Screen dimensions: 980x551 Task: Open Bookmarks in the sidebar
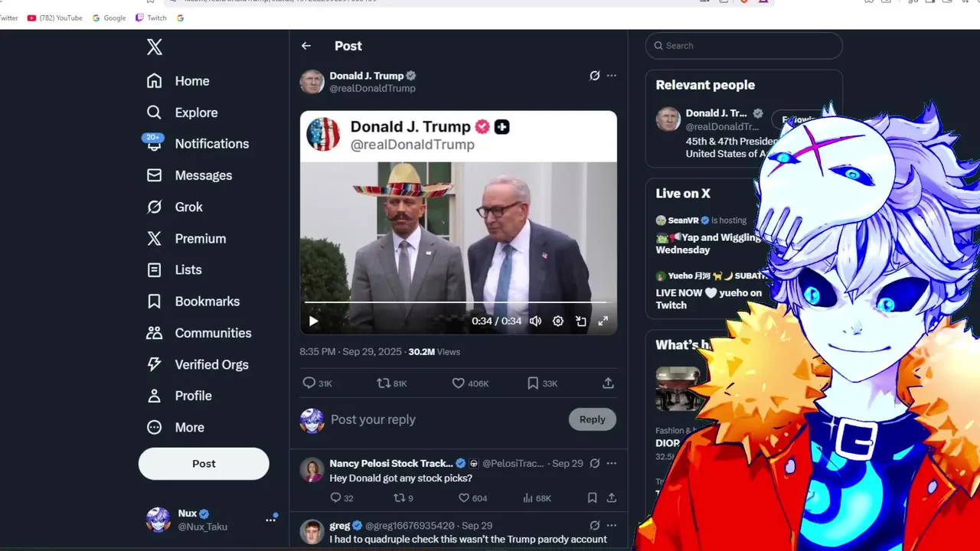pyautogui.click(x=193, y=302)
